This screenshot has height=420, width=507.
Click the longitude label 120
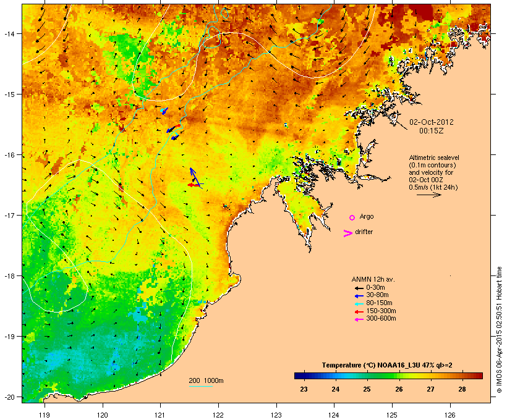click(x=103, y=415)
